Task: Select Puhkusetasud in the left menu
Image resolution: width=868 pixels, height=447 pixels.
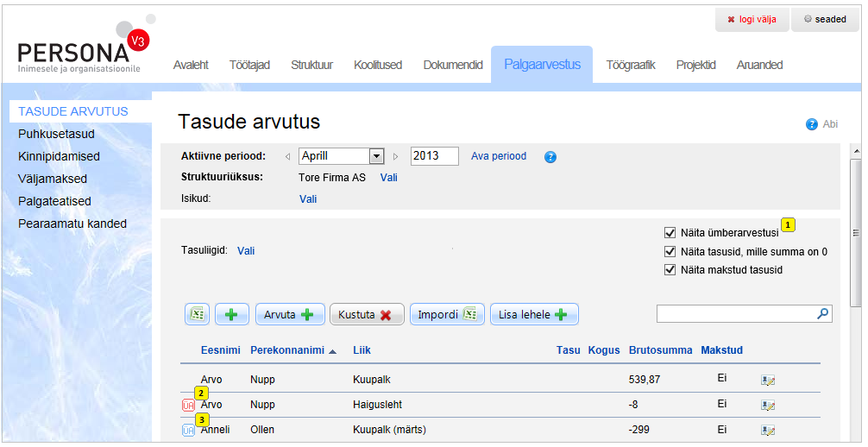Action: click(56, 134)
